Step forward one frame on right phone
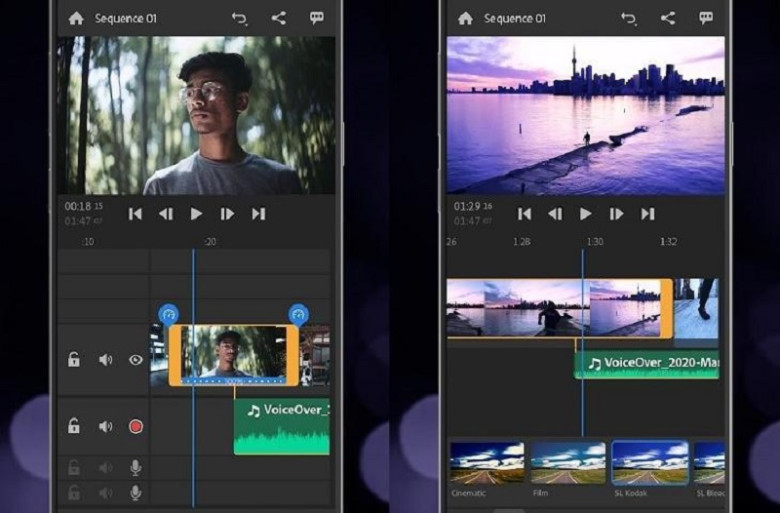This screenshot has height=513, width=780. tap(616, 214)
